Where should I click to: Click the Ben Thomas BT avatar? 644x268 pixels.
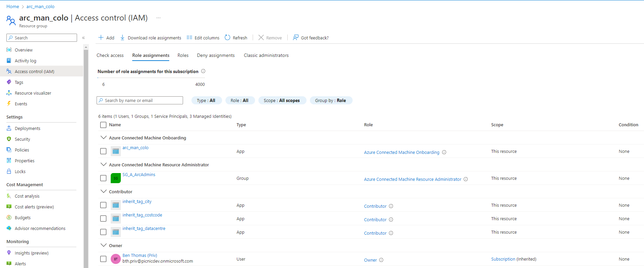point(116,259)
